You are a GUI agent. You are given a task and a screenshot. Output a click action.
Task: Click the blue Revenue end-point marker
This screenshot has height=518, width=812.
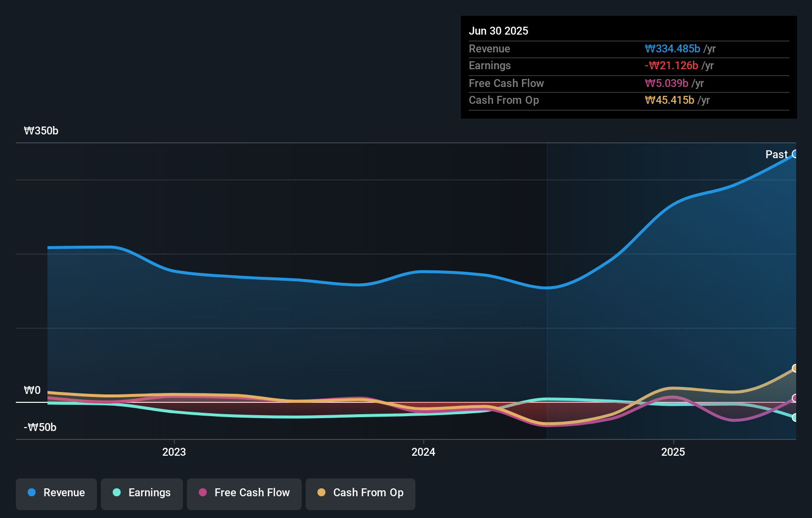click(795, 154)
